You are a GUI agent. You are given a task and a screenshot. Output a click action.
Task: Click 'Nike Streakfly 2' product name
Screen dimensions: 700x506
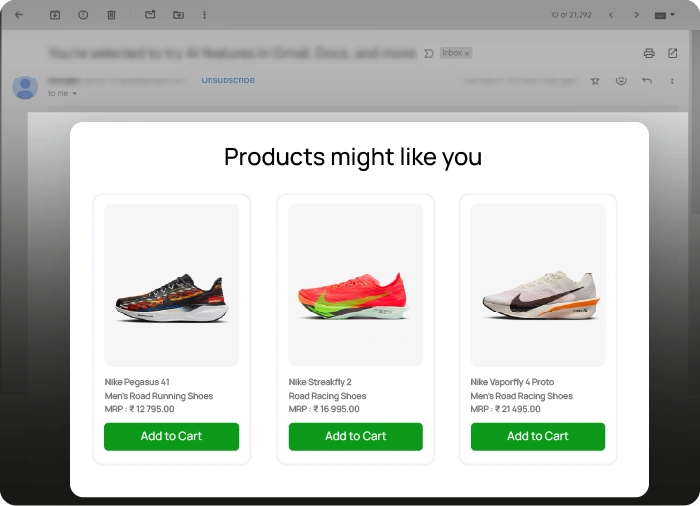320,382
